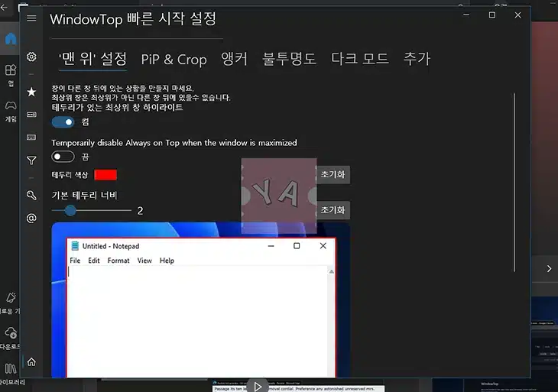The height and width of the screenshot is (392, 558).
Task: Open Microsoft Store 게임 (Gaming) section
Action: coord(11,111)
